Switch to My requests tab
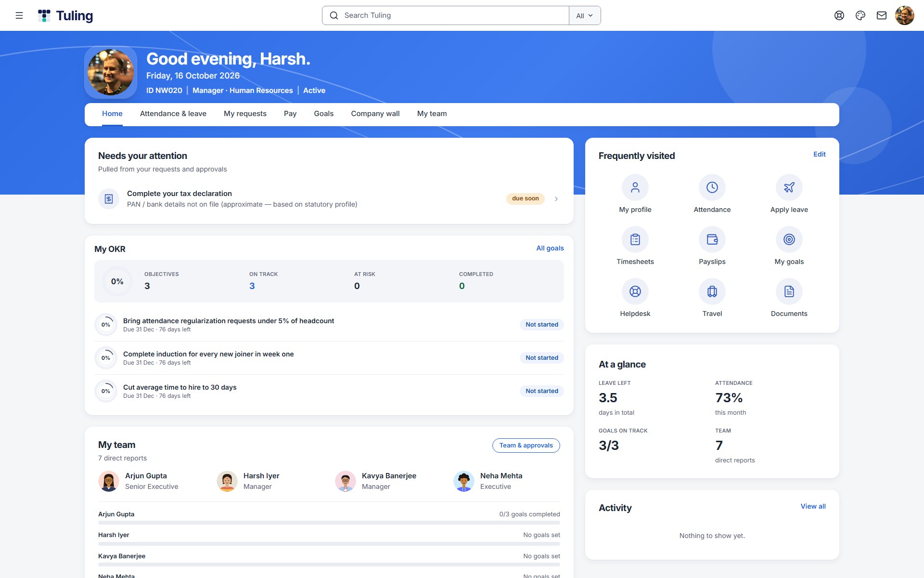Image resolution: width=924 pixels, height=578 pixels. point(245,114)
